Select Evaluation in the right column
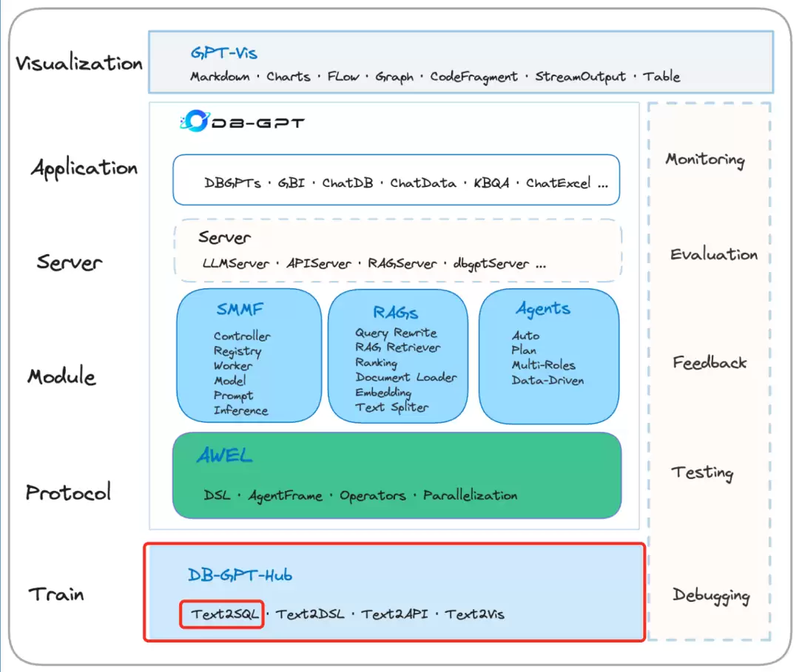The image size is (799, 672). click(x=713, y=254)
